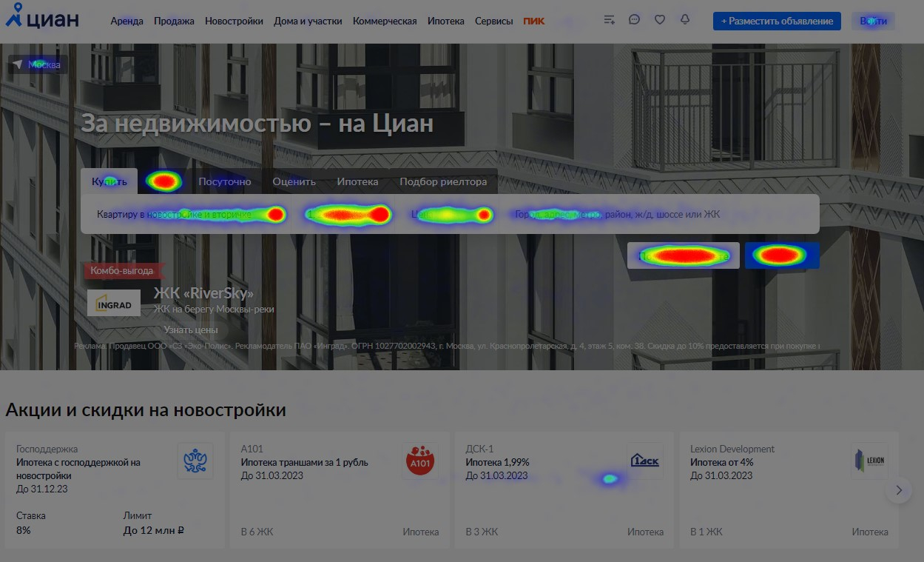Image resolution: width=924 pixels, height=562 pixels.
Task: Click the blue search button beside the map button
Action: tap(782, 255)
